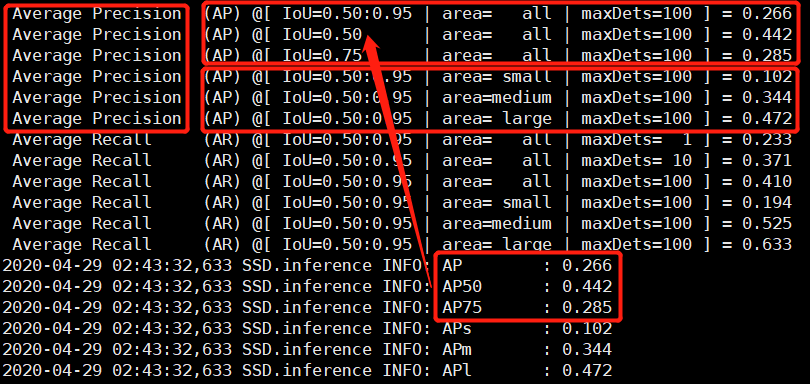Image resolution: width=810 pixels, height=384 pixels.
Task: Click 0.442 in the Average Precision IoU=0.50 row
Action: pos(767,35)
